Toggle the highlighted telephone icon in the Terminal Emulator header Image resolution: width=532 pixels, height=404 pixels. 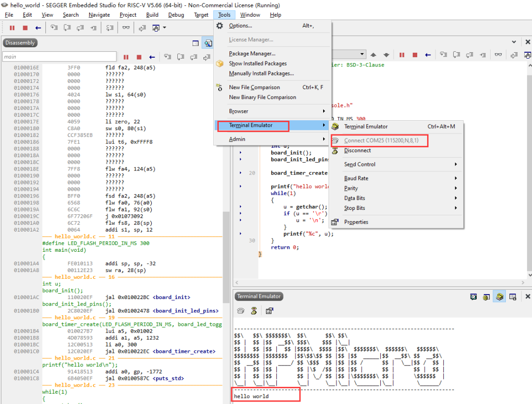(499, 297)
